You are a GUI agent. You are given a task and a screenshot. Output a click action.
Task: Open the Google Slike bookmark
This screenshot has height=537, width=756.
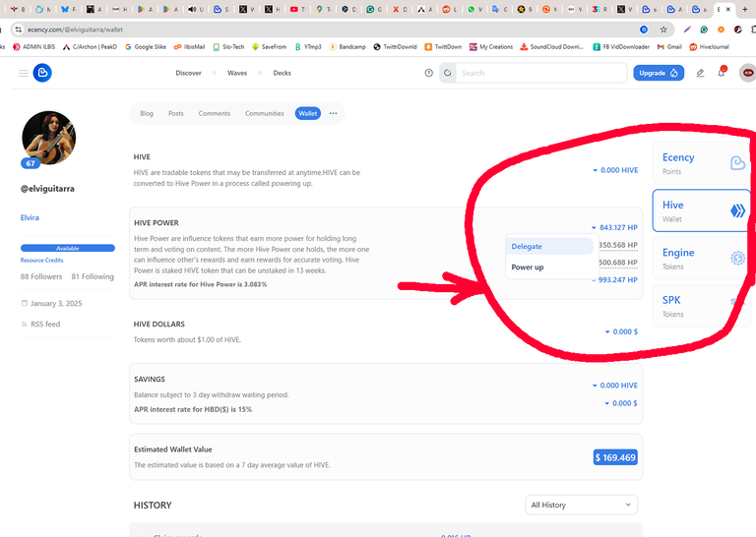tap(145, 46)
